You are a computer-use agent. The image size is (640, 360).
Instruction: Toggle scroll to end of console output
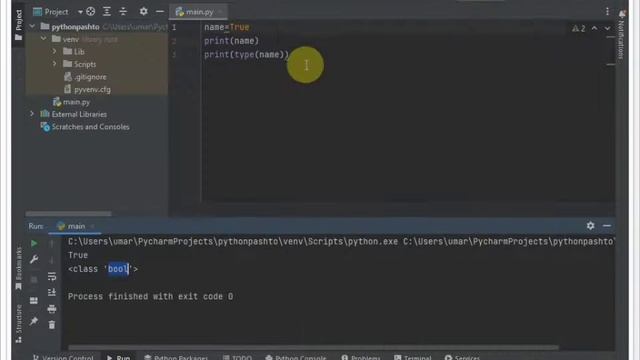tap(52, 292)
